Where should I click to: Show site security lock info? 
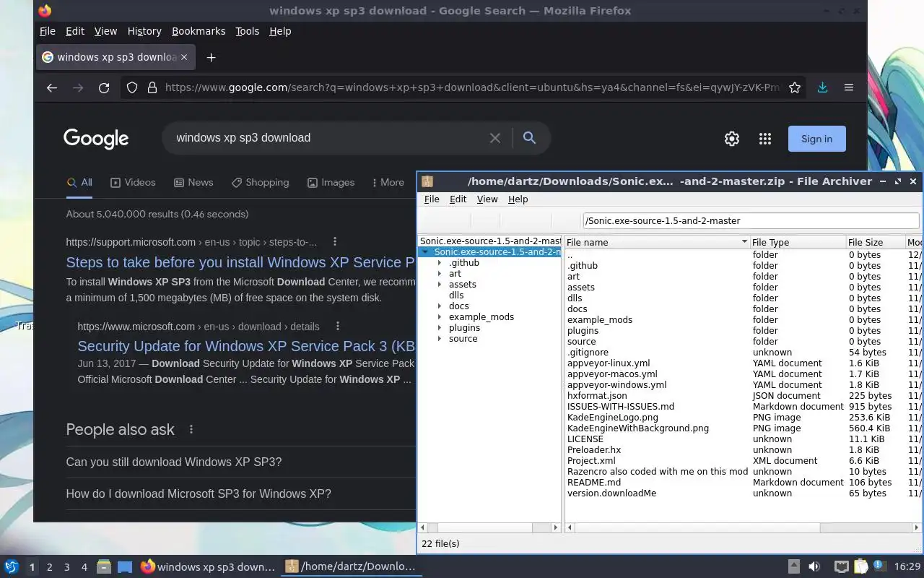tap(152, 87)
